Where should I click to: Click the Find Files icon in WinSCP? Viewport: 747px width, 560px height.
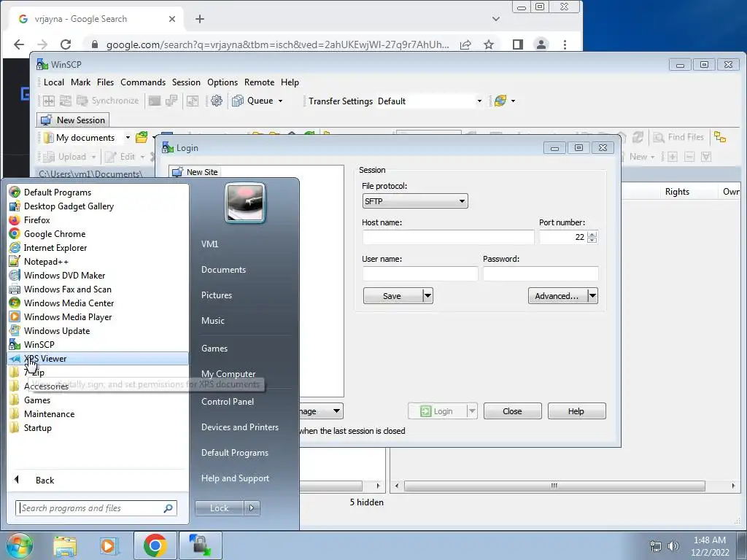(659, 138)
